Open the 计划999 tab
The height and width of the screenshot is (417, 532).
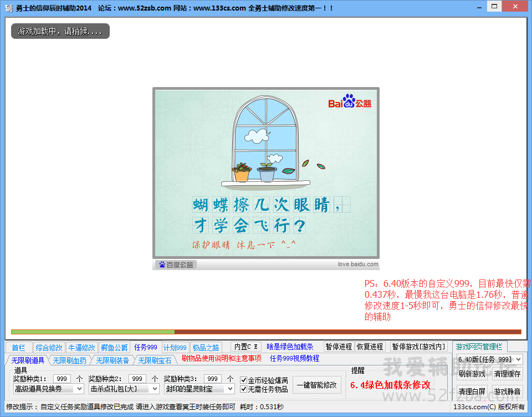(175, 347)
